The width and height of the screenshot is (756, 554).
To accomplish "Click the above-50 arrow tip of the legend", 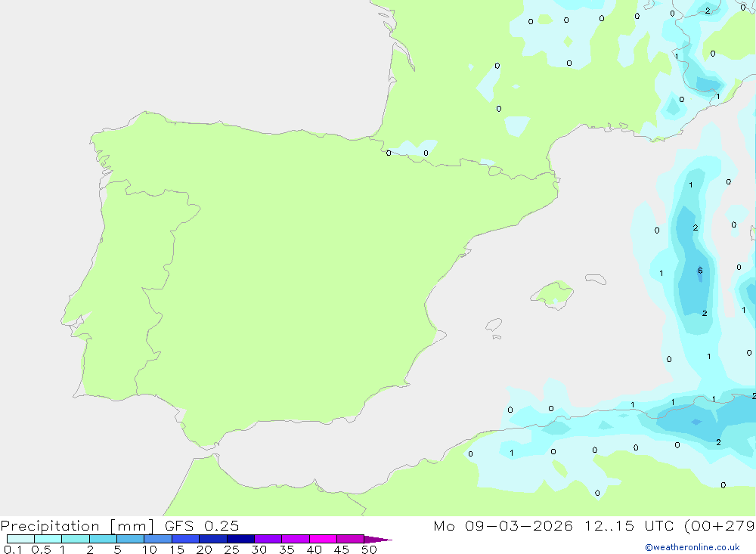I will 377,539.
